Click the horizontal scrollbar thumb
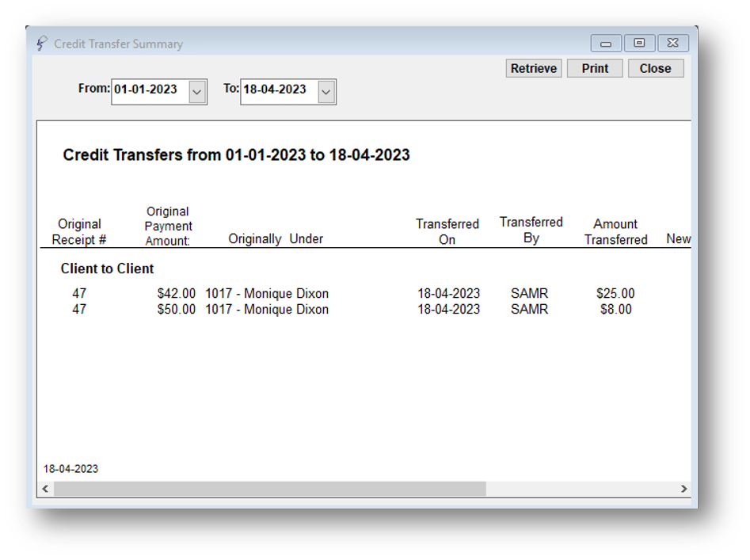 click(x=270, y=488)
